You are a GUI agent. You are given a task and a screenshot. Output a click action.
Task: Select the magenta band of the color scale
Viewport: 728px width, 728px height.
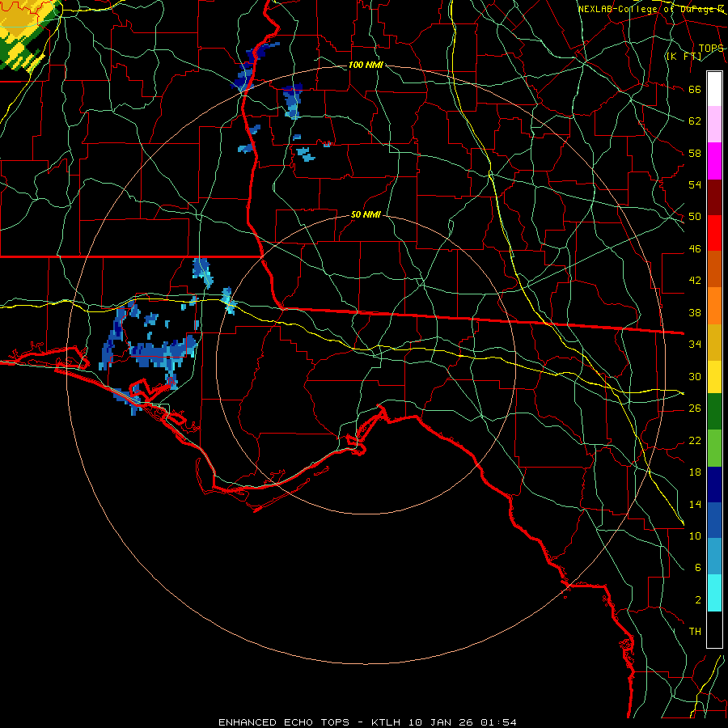point(714,161)
